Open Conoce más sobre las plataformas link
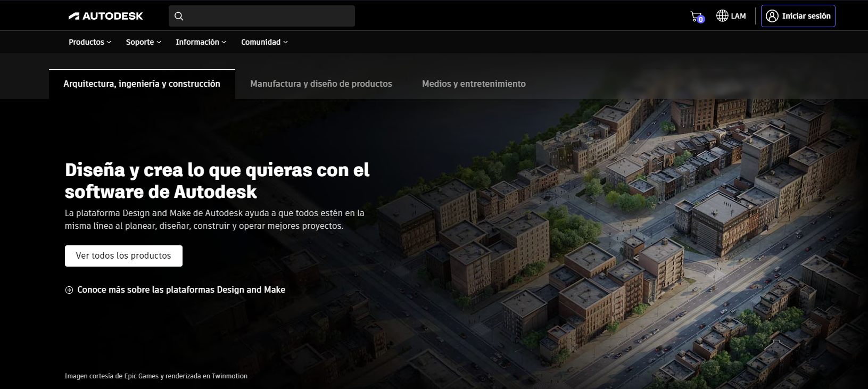The height and width of the screenshot is (389, 868). (x=181, y=290)
